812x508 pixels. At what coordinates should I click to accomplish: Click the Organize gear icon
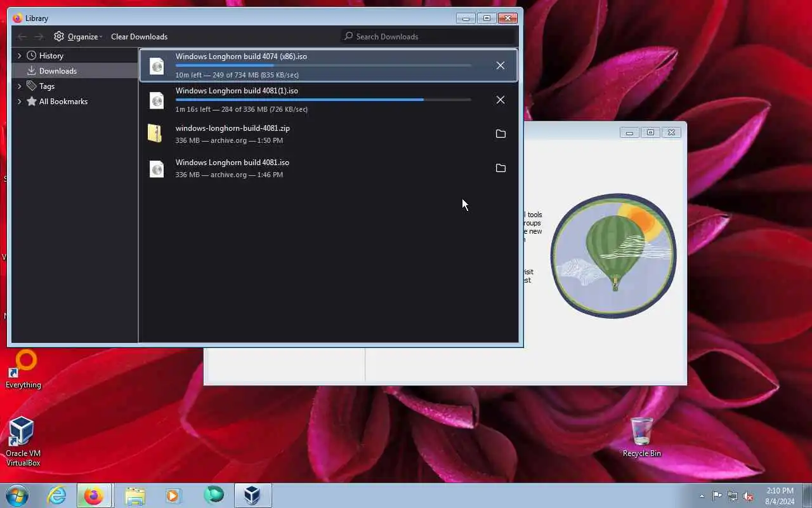[59, 36]
